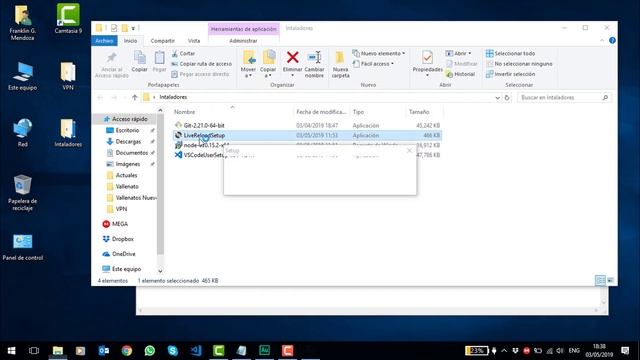This screenshot has width=640, height=360.
Task: Click No seleccionar ninguno
Action: coord(519,64)
